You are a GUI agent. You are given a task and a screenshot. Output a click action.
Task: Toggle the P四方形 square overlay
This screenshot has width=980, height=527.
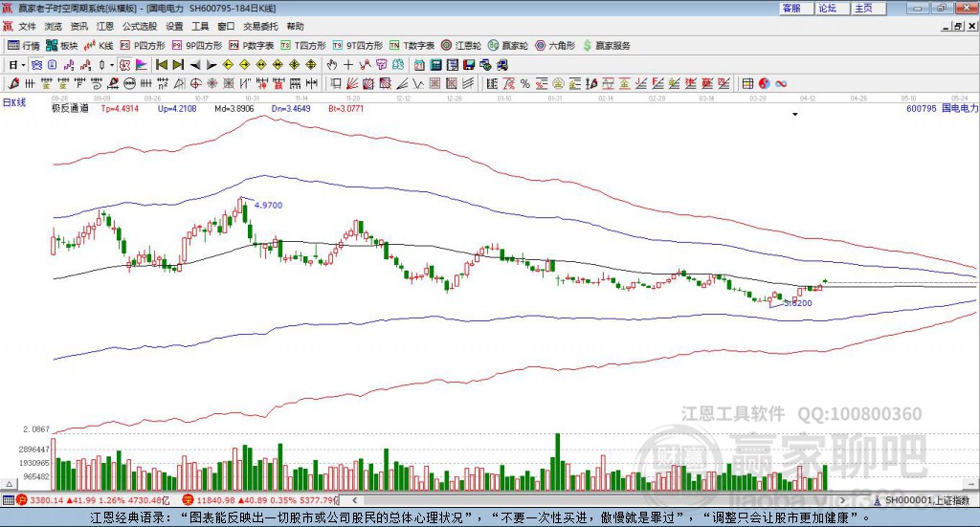[143, 45]
